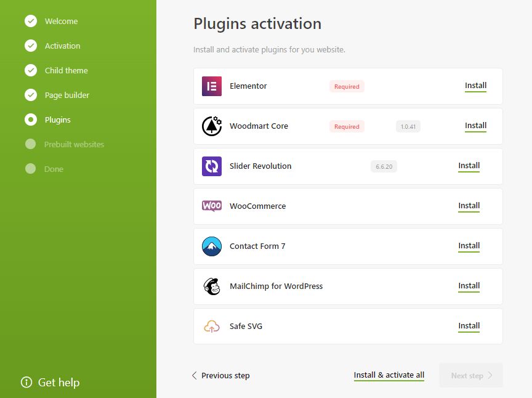Click the MailChimp for WordPress name
The height and width of the screenshot is (398, 532).
coord(276,286)
